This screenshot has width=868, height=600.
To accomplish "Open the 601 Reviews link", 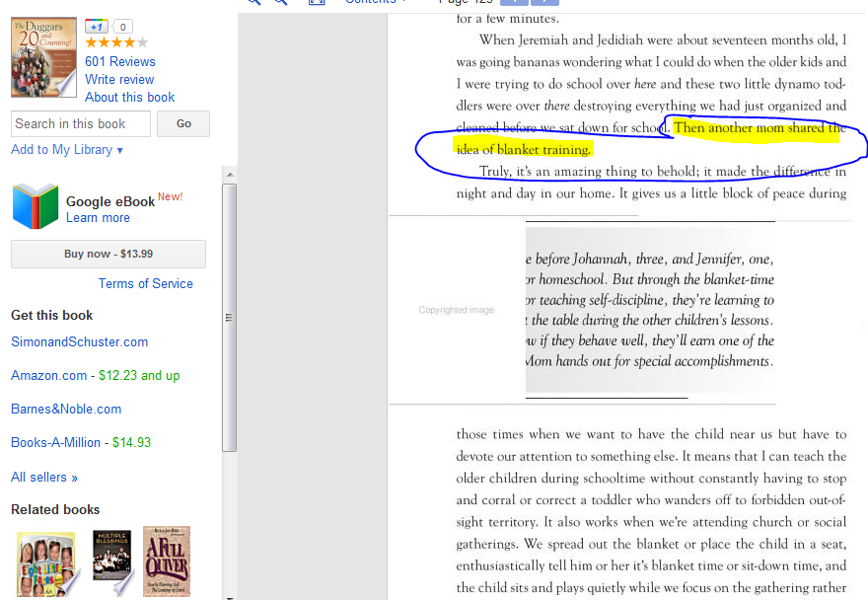I will (x=120, y=61).
